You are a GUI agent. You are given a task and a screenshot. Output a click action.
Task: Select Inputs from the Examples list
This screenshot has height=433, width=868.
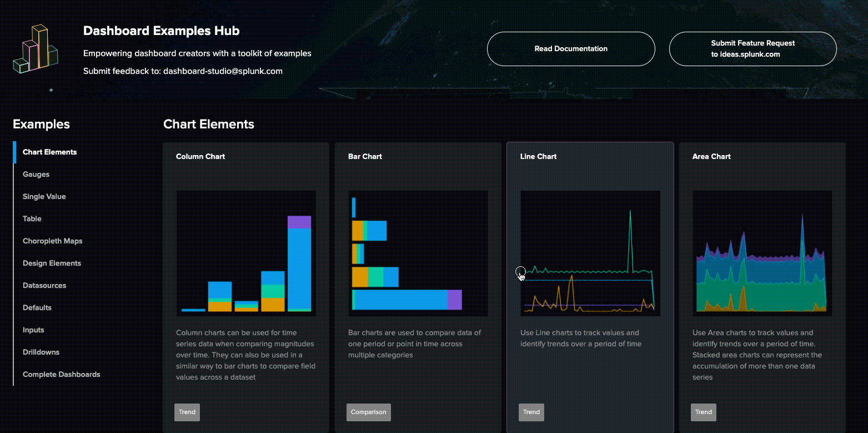33,330
